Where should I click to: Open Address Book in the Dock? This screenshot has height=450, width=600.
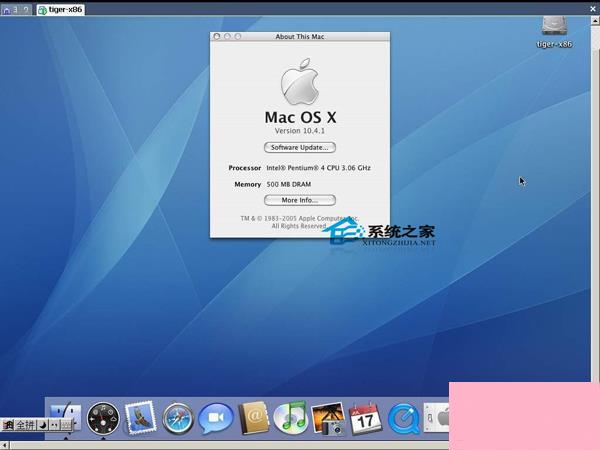[x=253, y=417]
